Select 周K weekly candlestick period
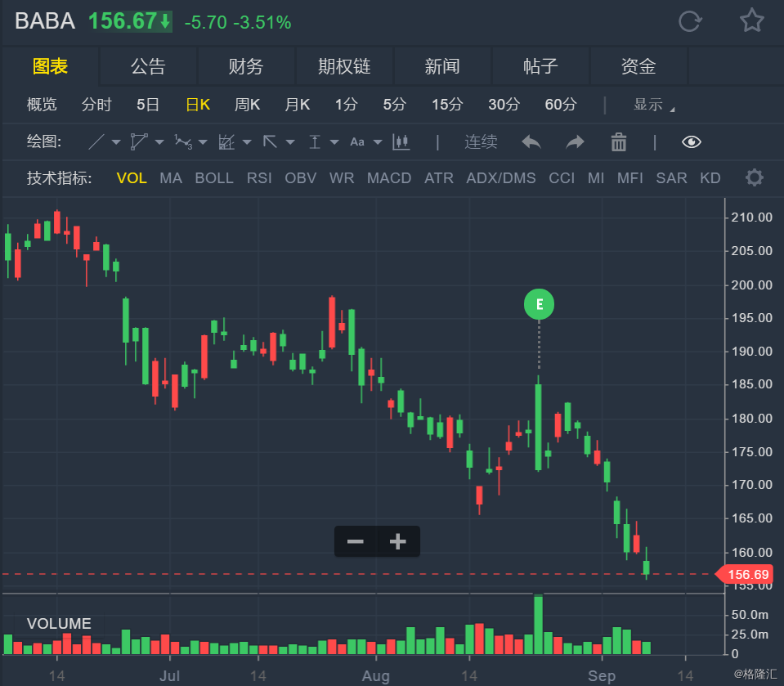Screen dimensions: 784x686 pos(247,105)
